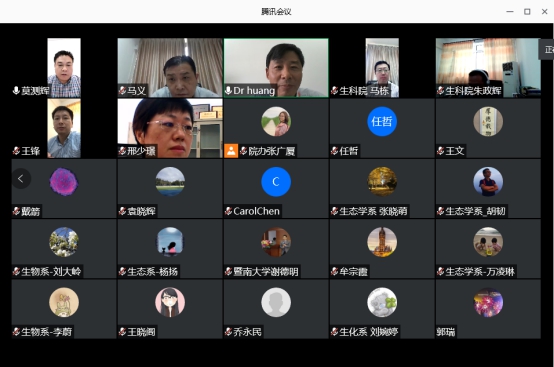Open 邢少瑾's video tile
Viewport: 554px width, 367px height.
170,128
